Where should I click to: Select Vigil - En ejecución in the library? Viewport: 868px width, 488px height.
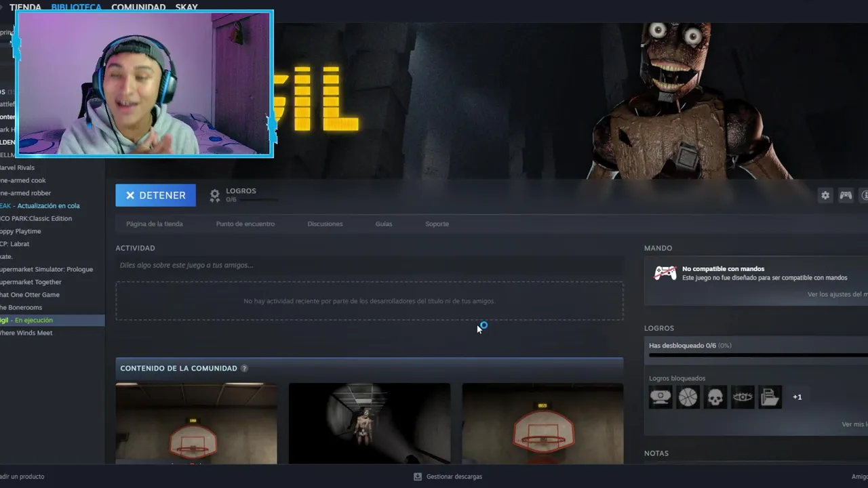pos(52,320)
